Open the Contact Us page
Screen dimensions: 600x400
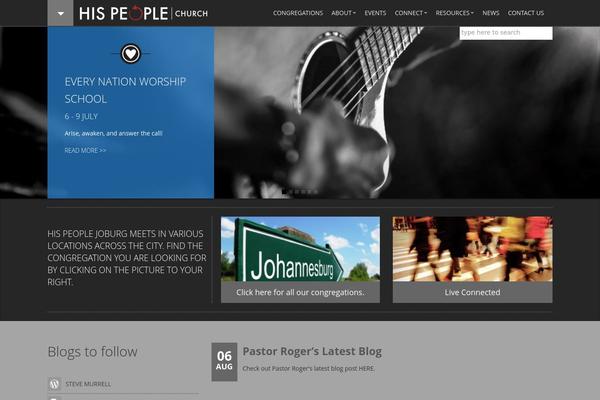coord(526,13)
